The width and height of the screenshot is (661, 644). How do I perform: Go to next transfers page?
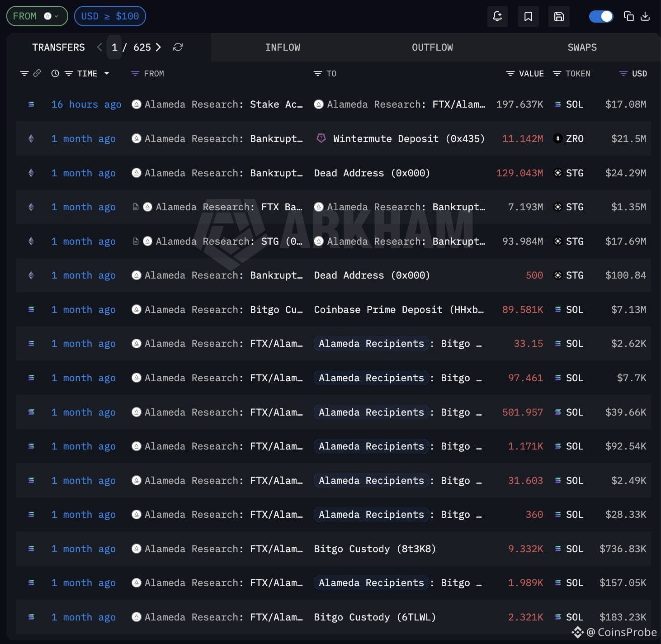tap(158, 47)
